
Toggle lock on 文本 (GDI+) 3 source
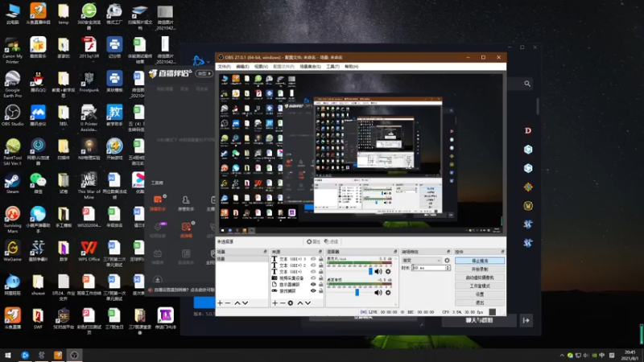point(320,259)
